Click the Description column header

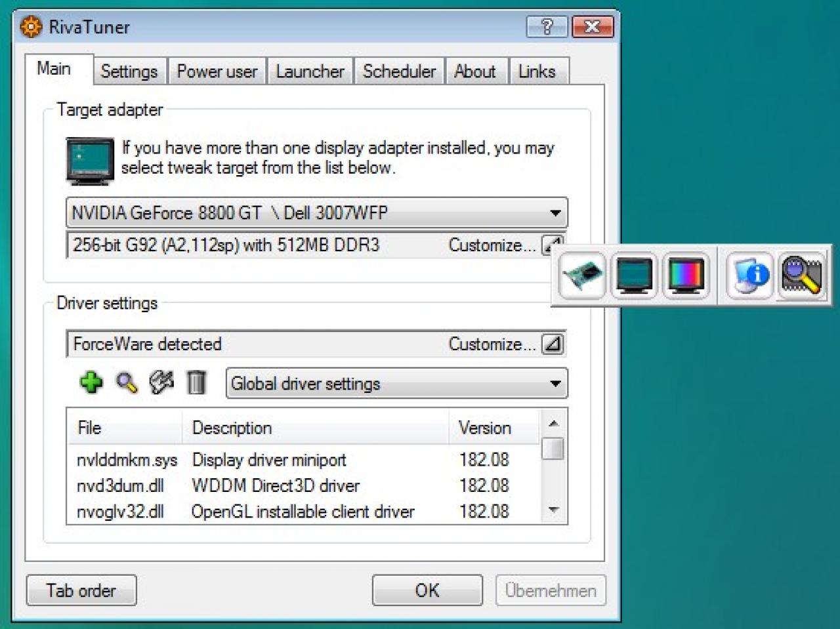tap(316, 428)
